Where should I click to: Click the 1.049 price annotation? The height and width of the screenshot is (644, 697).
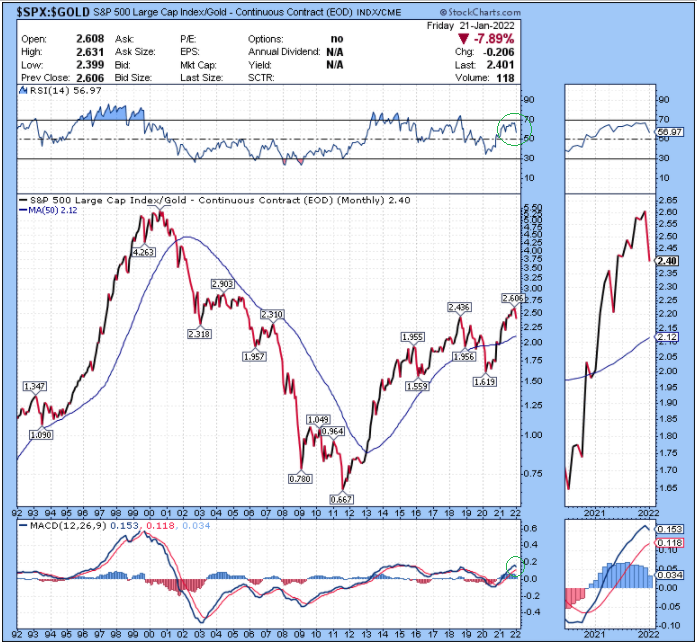[318, 420]
